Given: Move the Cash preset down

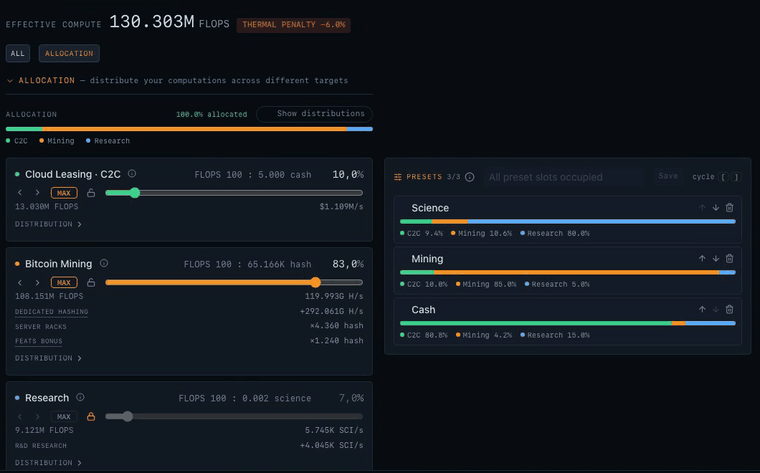Looking at the screenshot, I should click(716, 309).
